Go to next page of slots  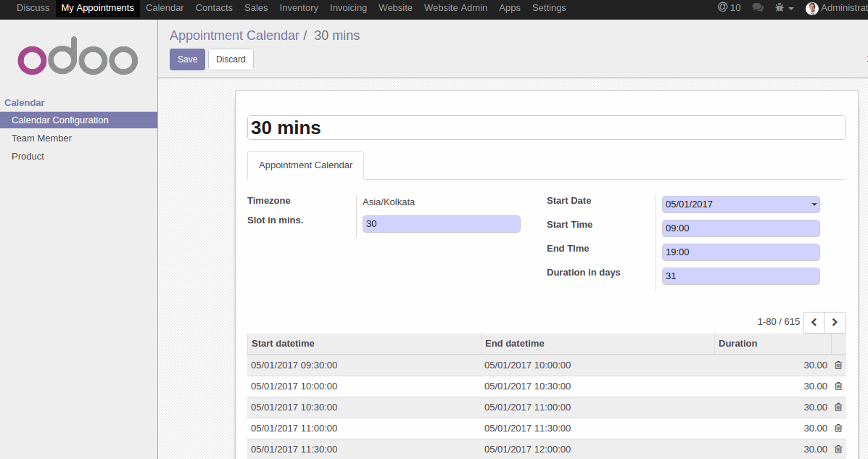[835, 322]
